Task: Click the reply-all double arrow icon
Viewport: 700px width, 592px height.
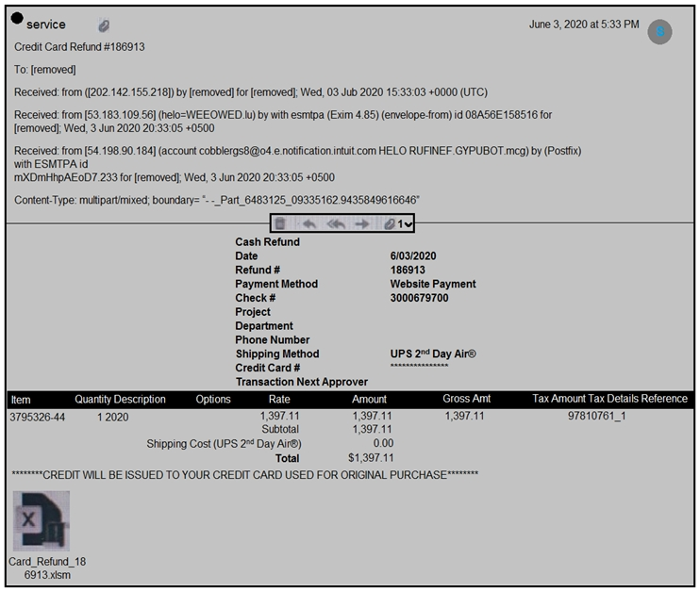Action: pyautogui.click(x=335, y=223)
